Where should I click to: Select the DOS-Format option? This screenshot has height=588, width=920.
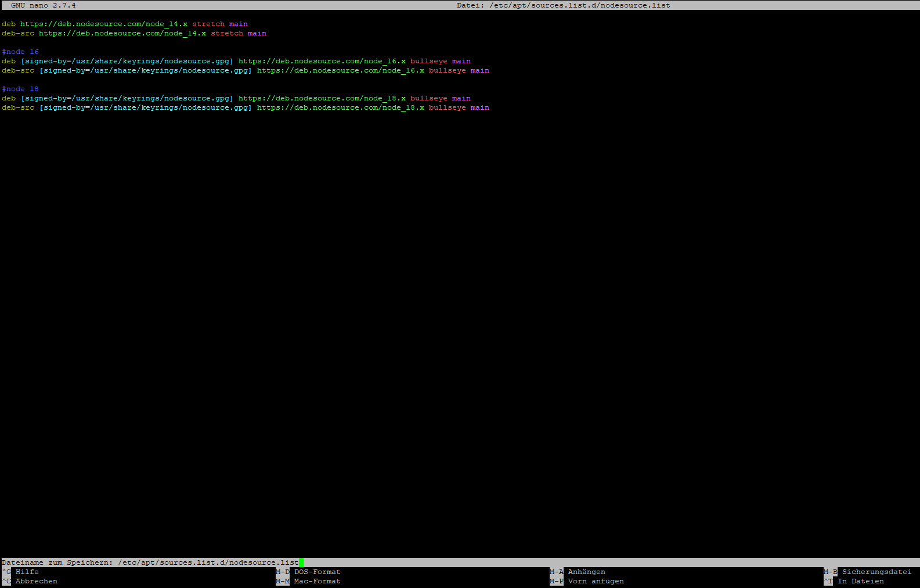point(318,572)
